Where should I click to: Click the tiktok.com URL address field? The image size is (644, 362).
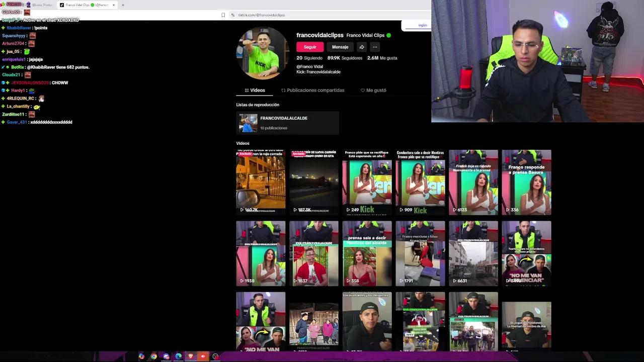pos(262,15)
